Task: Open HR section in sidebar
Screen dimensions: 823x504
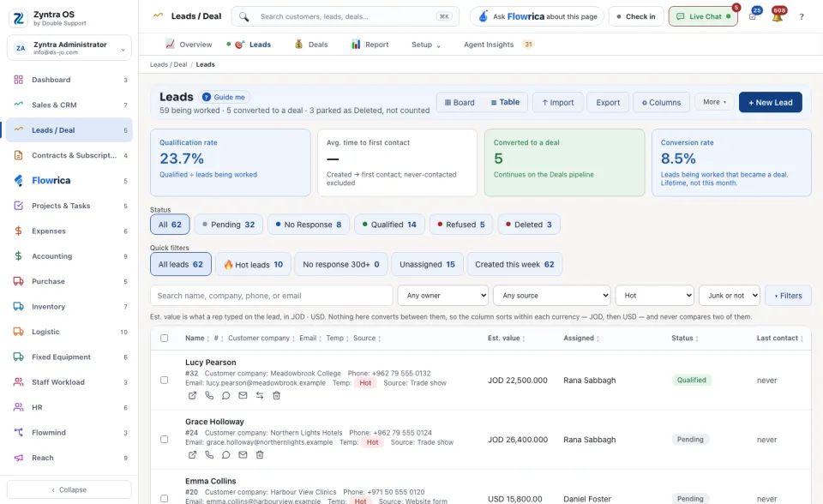Action: point(69,407)
